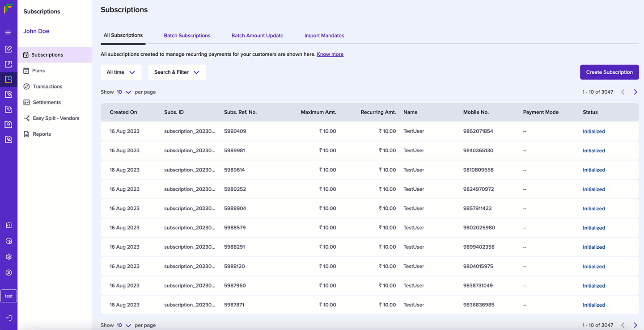The width and height of the screenshot is (644, 330).
Task: Open the Know more link
Action: click(330, 54)
